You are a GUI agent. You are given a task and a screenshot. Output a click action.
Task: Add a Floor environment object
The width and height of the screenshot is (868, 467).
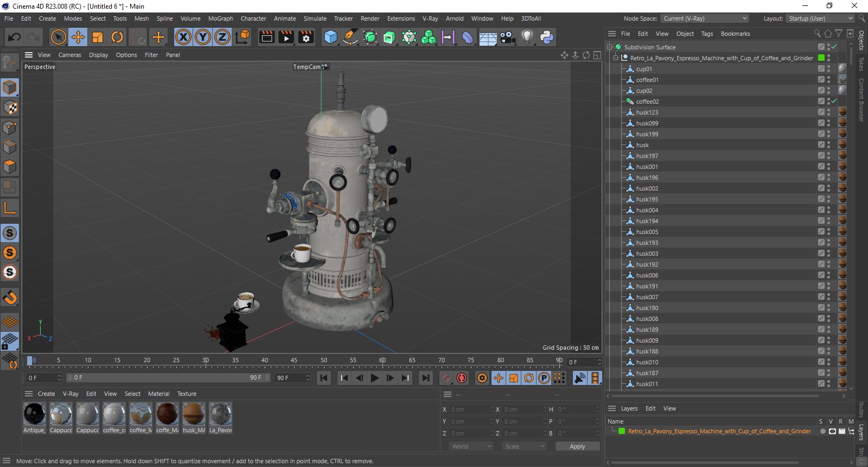pyautogui.click(x=488, y=37)
